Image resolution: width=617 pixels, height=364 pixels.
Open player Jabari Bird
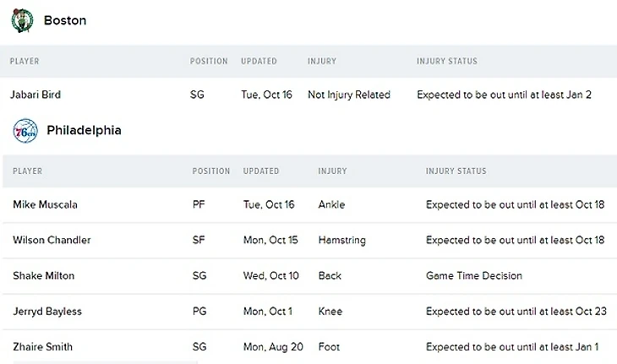click(x=35, y=95)
